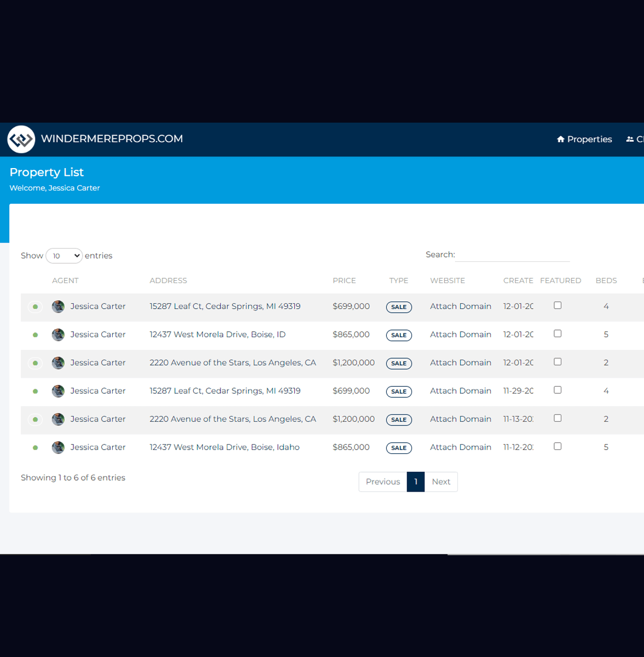The height and width of the screenshot is (657, 644).
Task: Focus the Search input field
Action: pyautogui.click(x=512, y=255)
